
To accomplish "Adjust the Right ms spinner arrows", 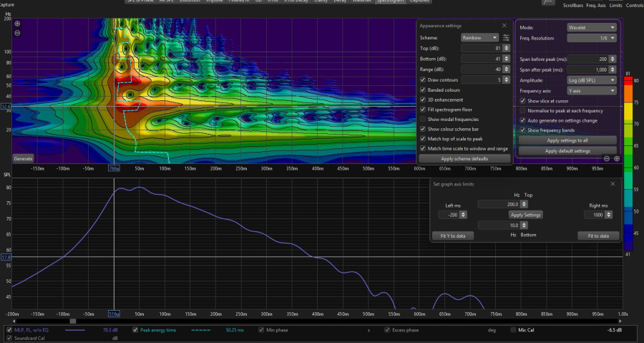I will click(x=609, y=215).
